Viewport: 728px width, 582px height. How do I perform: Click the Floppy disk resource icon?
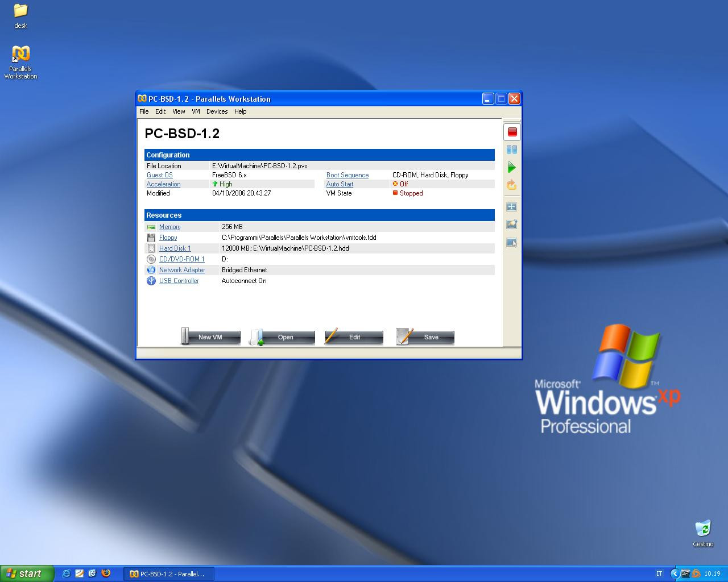151,238
